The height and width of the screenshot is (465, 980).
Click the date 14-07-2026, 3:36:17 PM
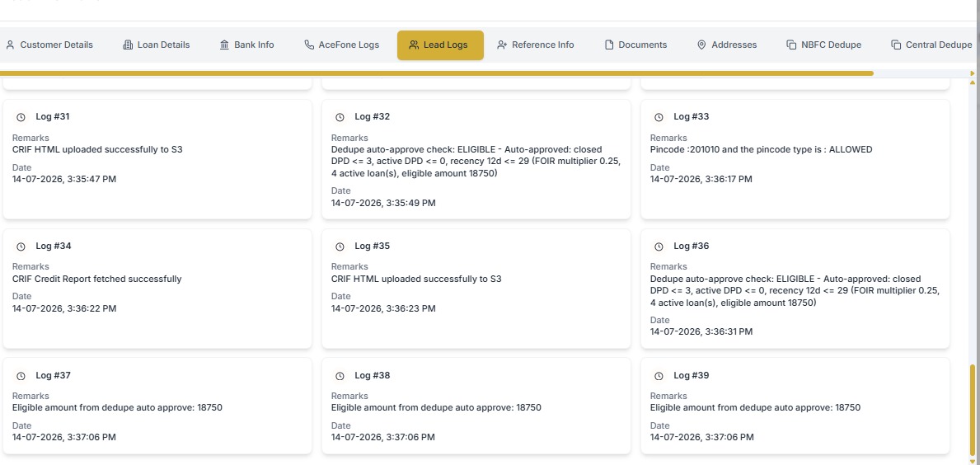701,180
